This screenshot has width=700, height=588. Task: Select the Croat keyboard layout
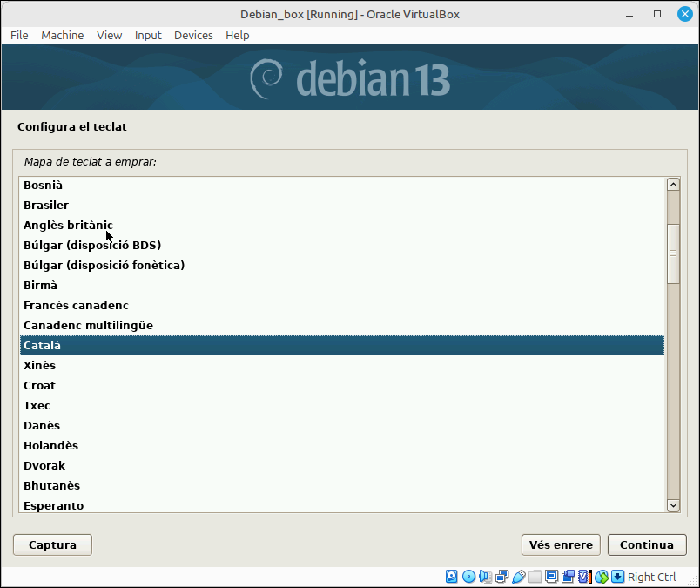tap(342, 385)
